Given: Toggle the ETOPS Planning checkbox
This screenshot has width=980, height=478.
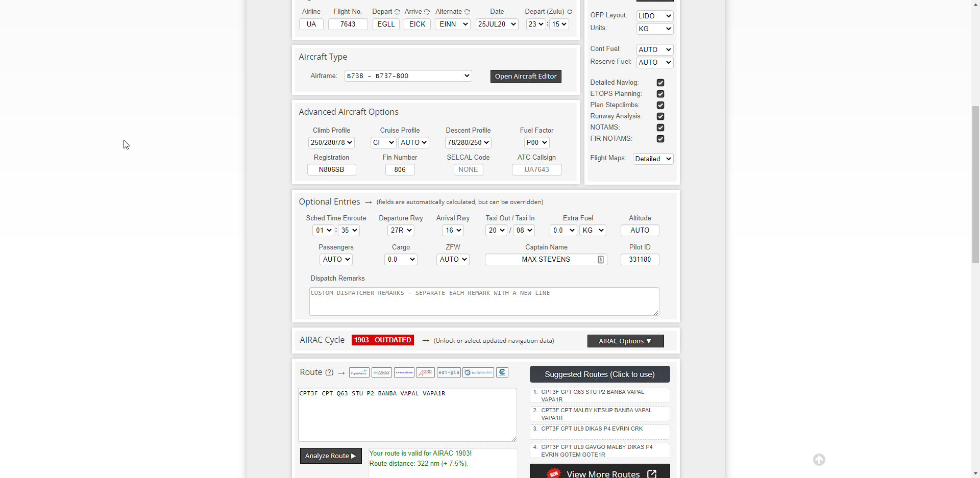Looking at the screenshot, I should point(660,94).
